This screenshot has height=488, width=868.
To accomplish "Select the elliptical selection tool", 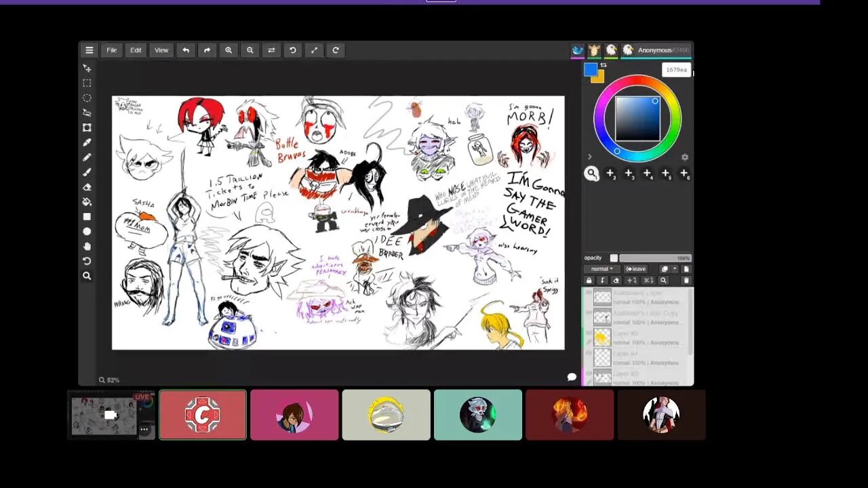I will pos(87,98).
